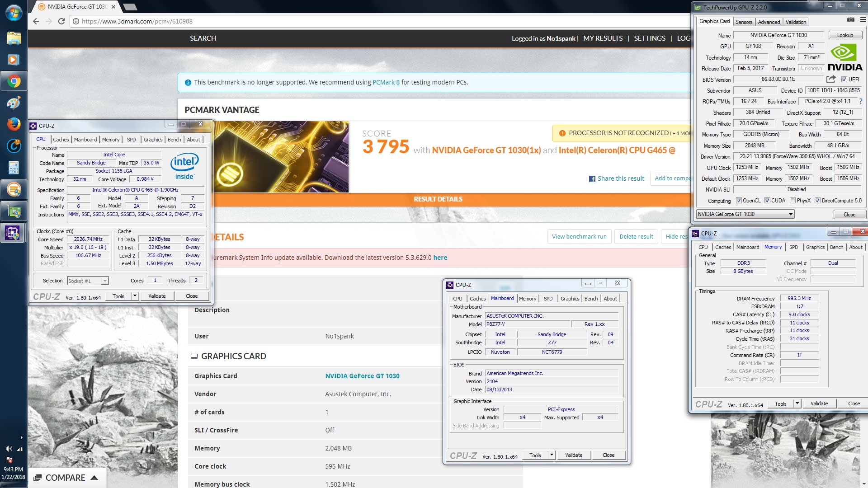This screenshot has height=488, width=868.
Task: Switch to GPU-Z via its taskbar icon
Action: point(14,211)
